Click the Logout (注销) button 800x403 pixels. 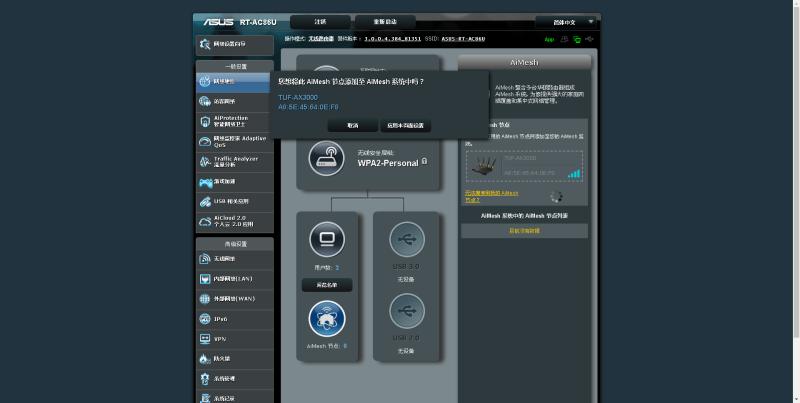tap(320, 22)
